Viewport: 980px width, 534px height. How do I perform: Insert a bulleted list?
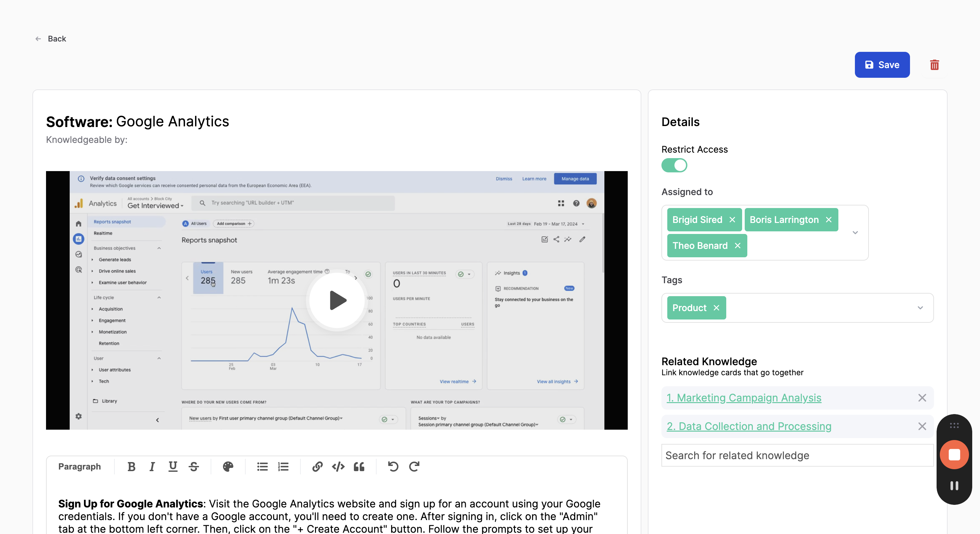262,467
